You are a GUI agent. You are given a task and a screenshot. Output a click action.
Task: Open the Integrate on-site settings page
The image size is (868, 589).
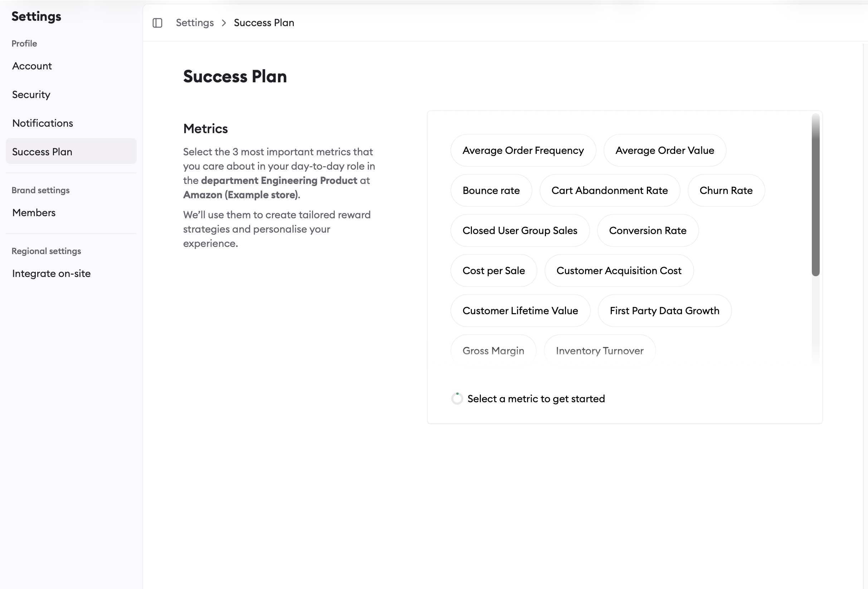click(51, 273)
